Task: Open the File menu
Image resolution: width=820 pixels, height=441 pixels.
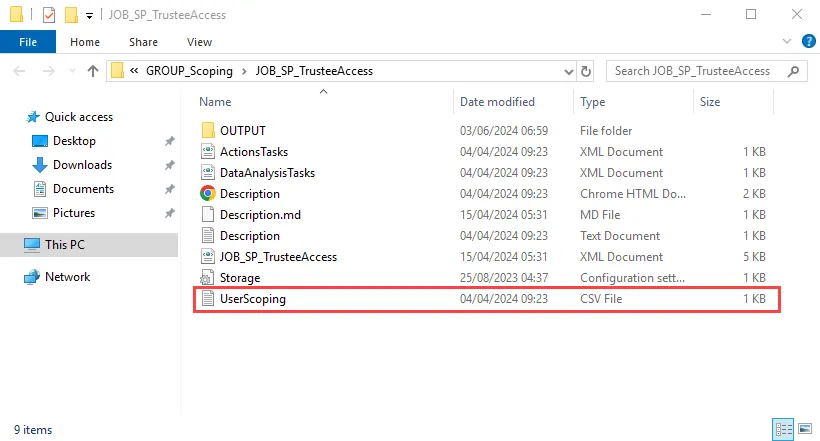Action: coord(28,42)
